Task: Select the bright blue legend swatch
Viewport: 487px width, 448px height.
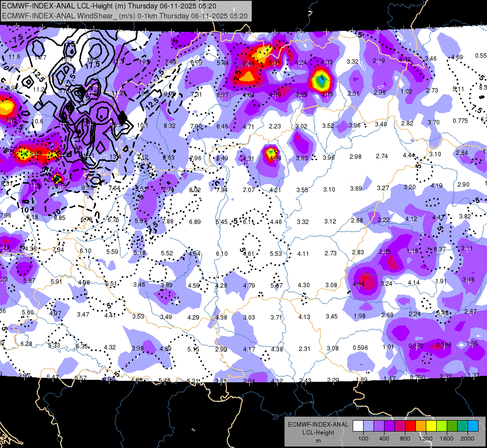Action: (x=473, y=426)
